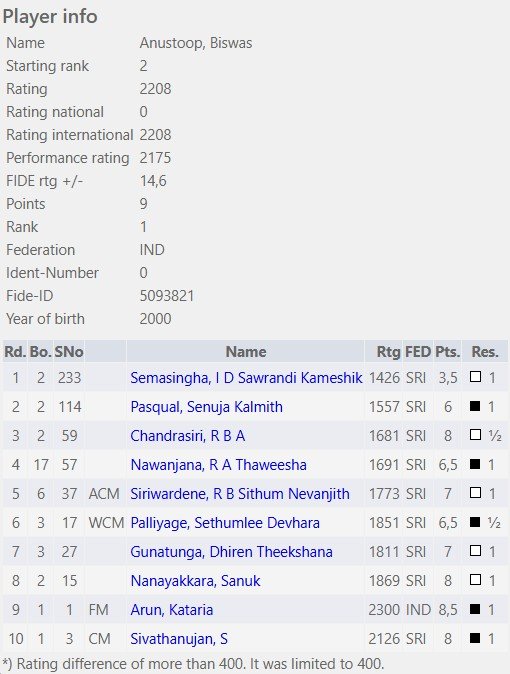Open Gunatunga, Dhiren Theekshana link
Viewport: 510px width, 674px height.
click(231, 552)
